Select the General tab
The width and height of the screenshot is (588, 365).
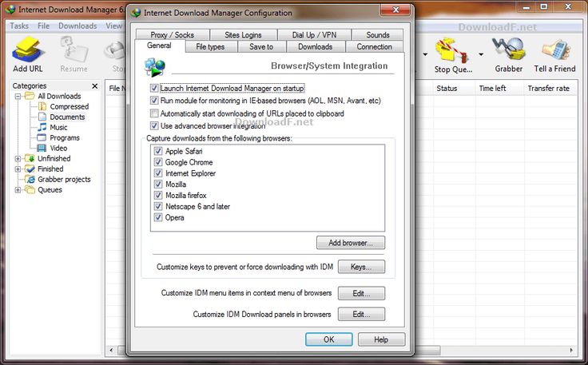[159, 46]
